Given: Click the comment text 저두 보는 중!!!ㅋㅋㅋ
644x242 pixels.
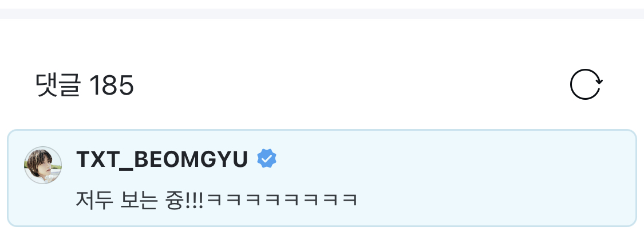Looking at the screenshot, I should point(217,200).
